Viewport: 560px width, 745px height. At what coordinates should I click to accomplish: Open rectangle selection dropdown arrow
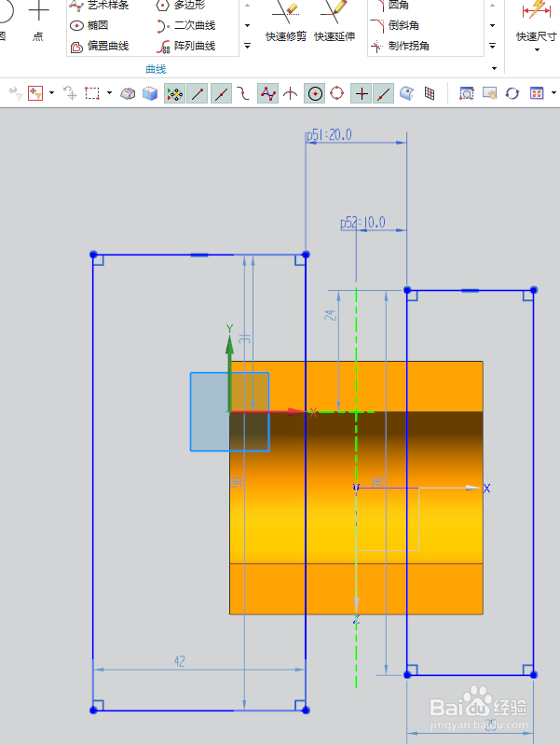109,92
